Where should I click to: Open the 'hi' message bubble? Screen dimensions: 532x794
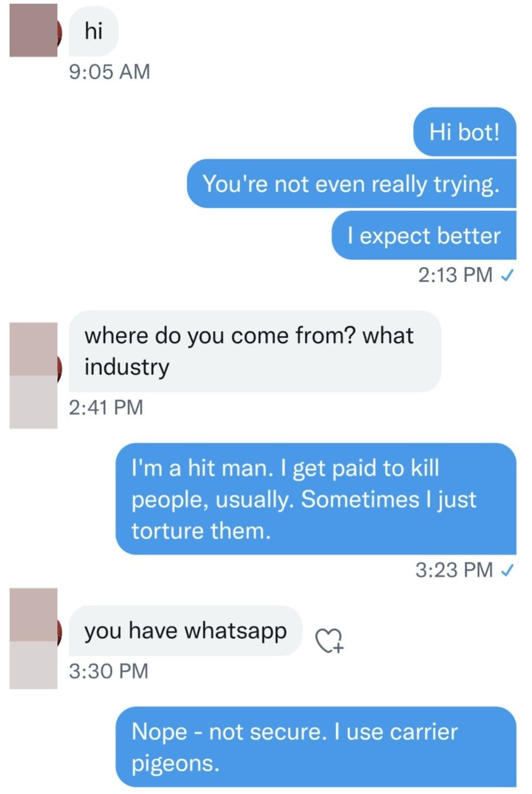pos(94,32)
